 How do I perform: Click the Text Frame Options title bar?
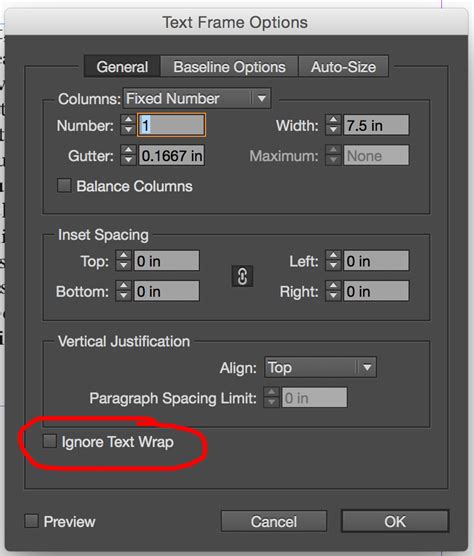(236, 22)
